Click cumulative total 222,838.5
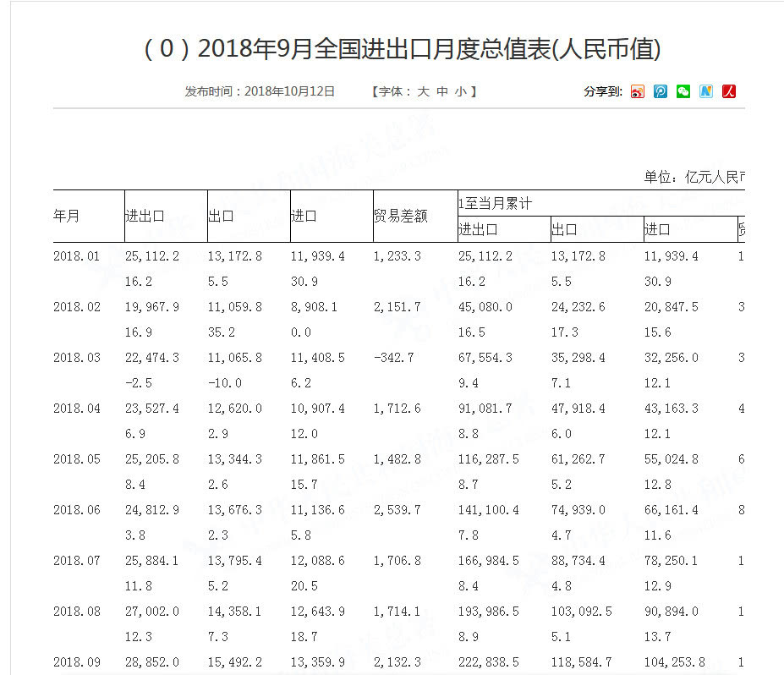The image size is (784, 675). [x=489, y=662]
